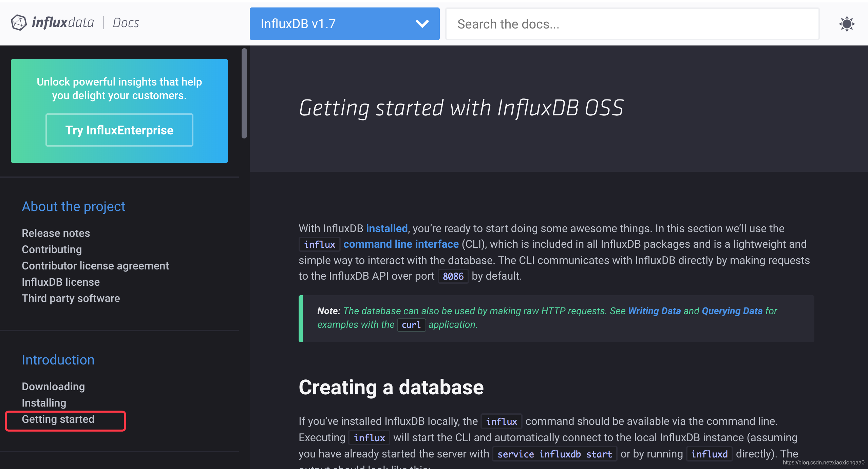868x469 pixels.
Task: Click the Try InfluxEnterprise button
Action: coord(119,130)
